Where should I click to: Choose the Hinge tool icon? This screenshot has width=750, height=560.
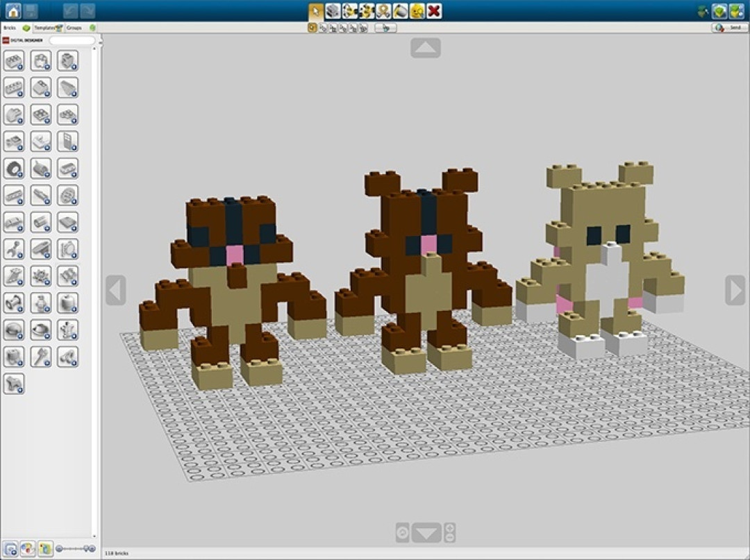[x=349, y=10]
